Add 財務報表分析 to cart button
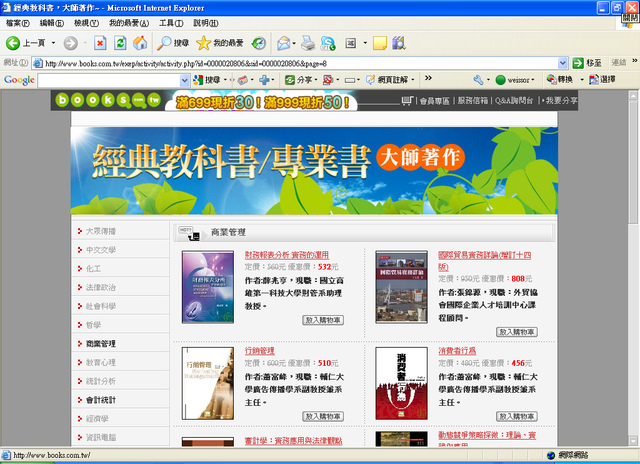The image size is (640, 464). tap(323, 320)
